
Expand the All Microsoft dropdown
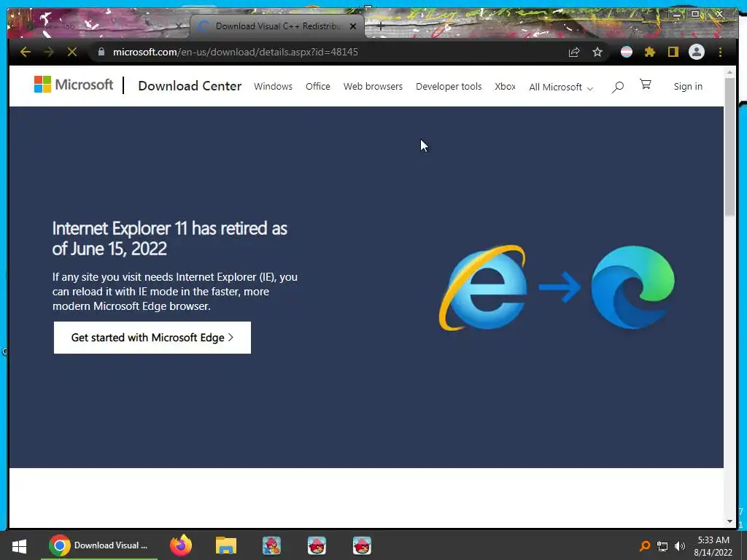561,87
